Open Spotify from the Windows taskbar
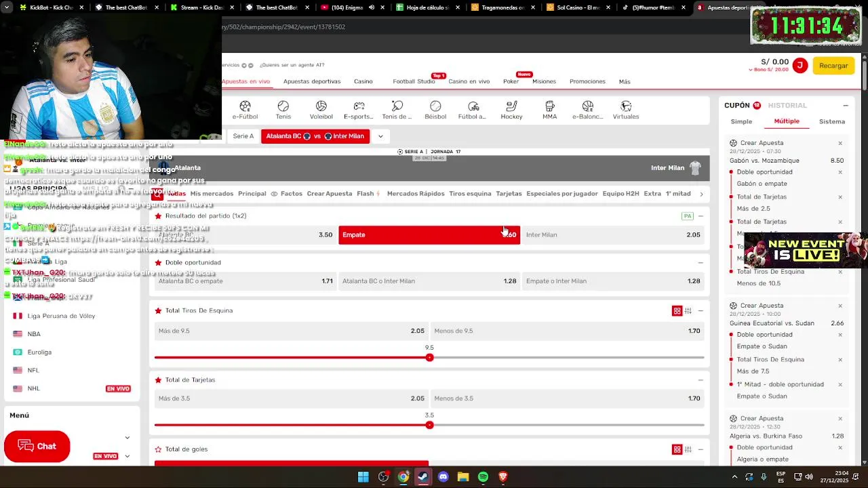Viewport: 868px width, 488px height. pyautogui.click(x=483, y=477)
